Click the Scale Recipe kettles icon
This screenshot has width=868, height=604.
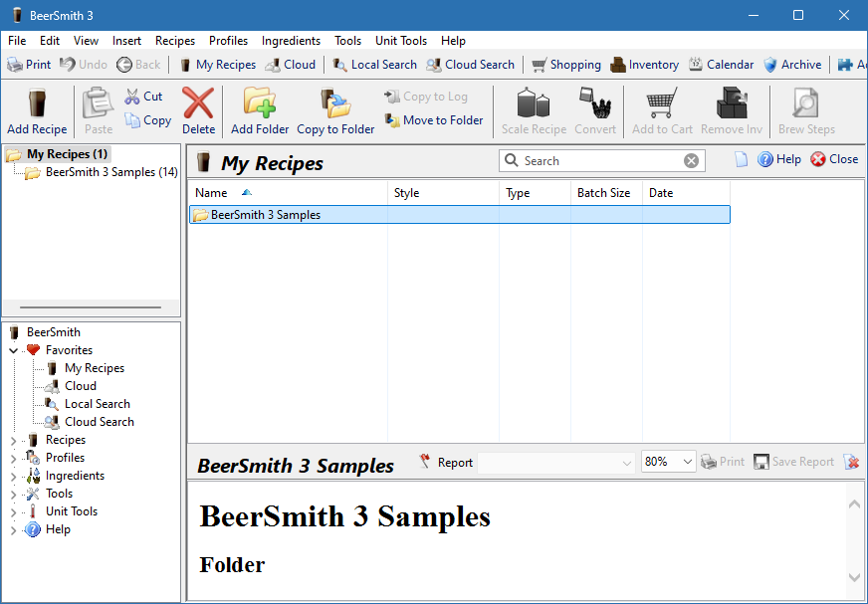tap(534, 103)
